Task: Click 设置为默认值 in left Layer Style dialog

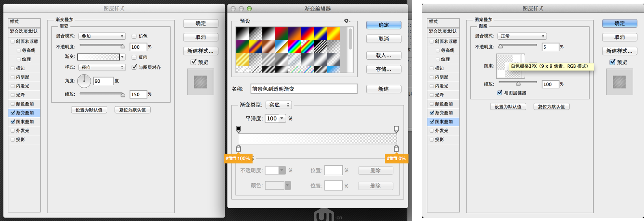Action: click(x=89, y=109)
